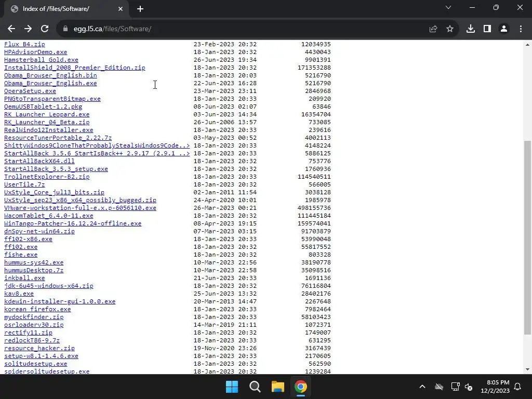Download jdk-6u45-windows-x64.zip
Screen dimensions: 532x399
(x=48, y=286)
